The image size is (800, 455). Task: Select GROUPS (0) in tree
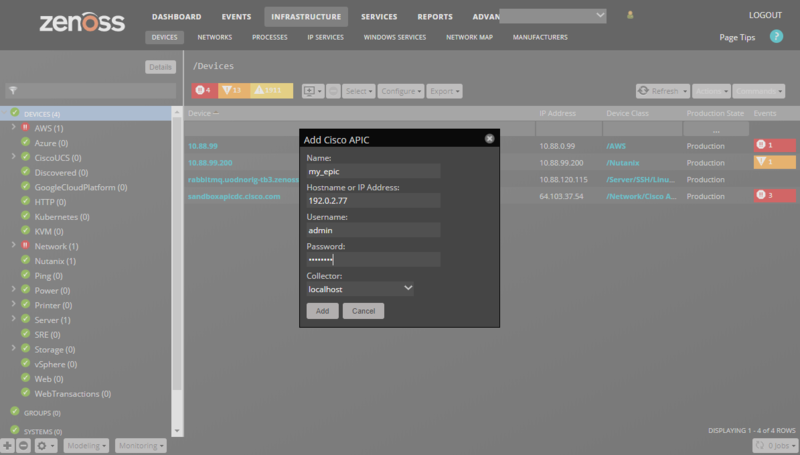pyautogui.click(x=42, y=413)
